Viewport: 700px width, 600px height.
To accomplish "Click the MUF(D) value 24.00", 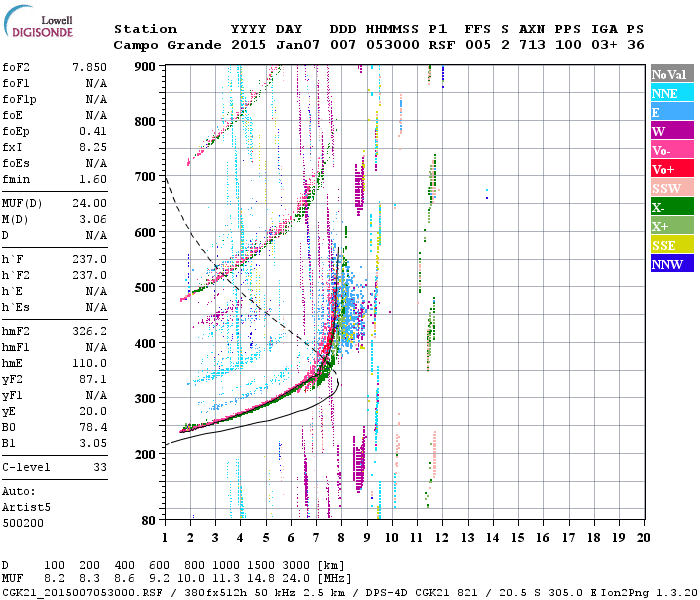I will pyautogui.click(x=89, y=203).
